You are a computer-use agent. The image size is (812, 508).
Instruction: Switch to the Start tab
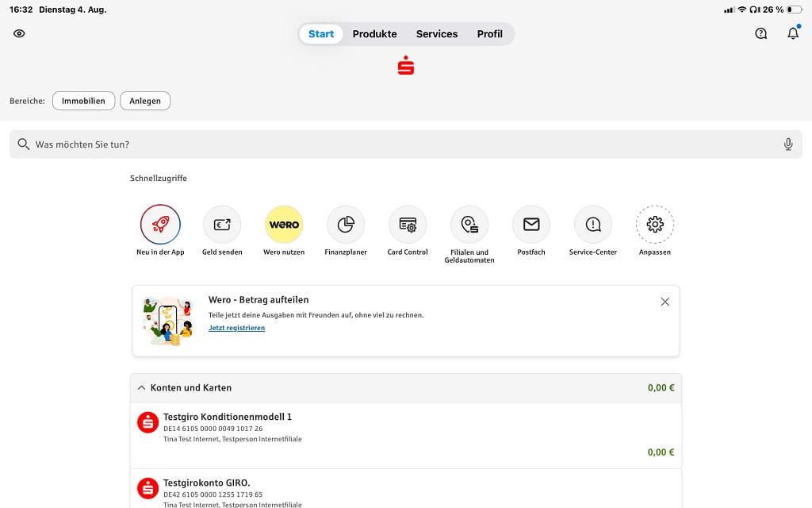(x=321, y=34)
